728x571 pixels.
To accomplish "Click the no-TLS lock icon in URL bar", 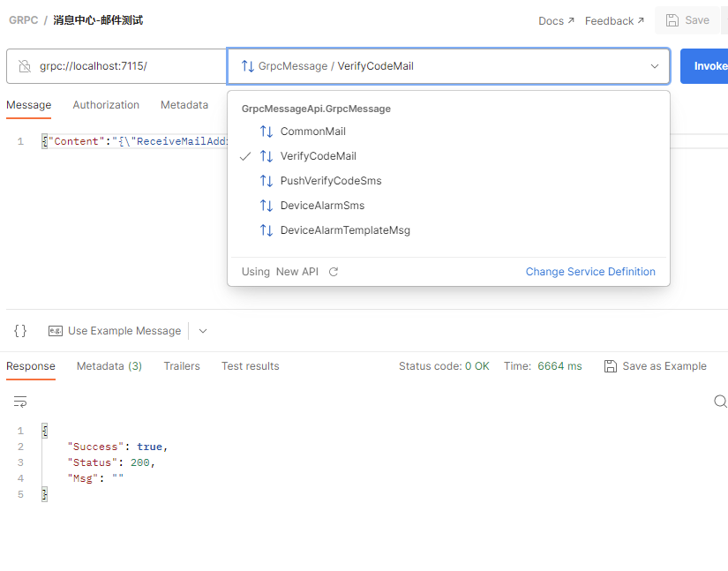I will (x=25, y=66).
